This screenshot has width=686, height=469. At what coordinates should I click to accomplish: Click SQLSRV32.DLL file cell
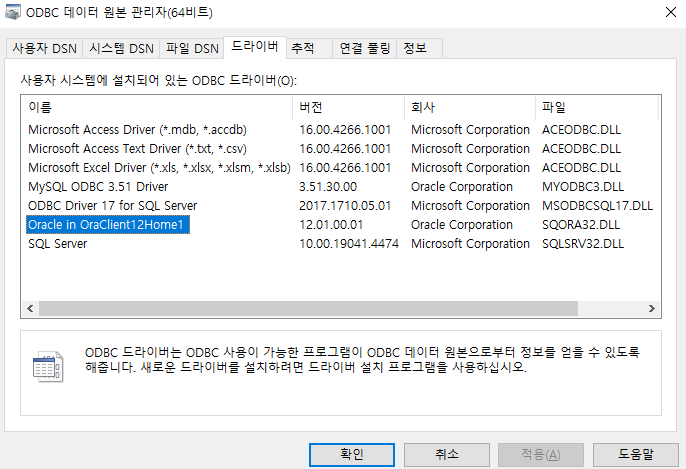click(x=583, y=244)
